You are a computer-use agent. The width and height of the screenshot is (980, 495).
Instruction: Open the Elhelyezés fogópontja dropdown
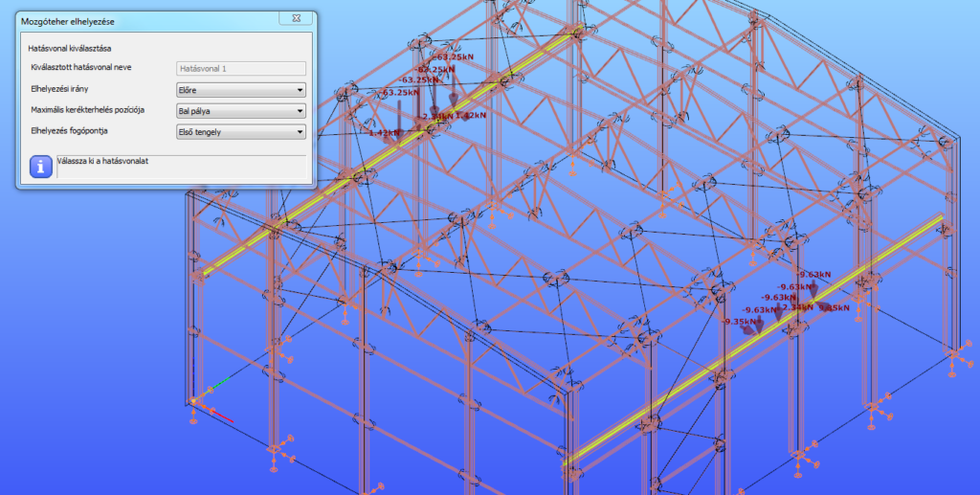coord(241,132)
